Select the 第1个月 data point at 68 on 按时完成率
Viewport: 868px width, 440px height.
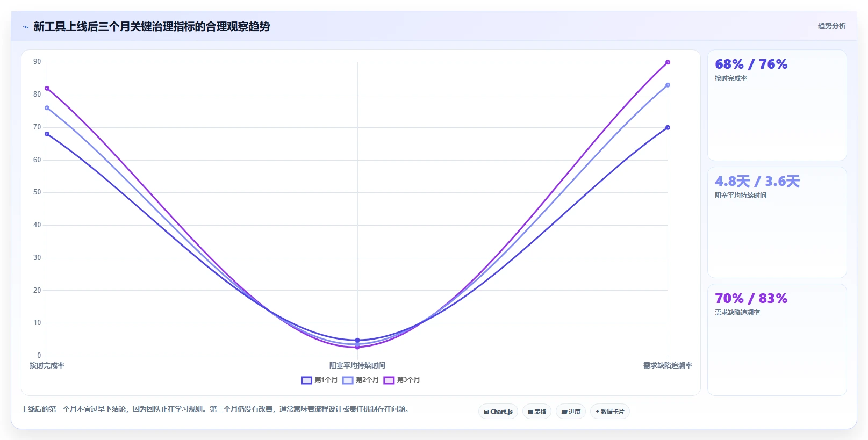[x=47, y=134]
